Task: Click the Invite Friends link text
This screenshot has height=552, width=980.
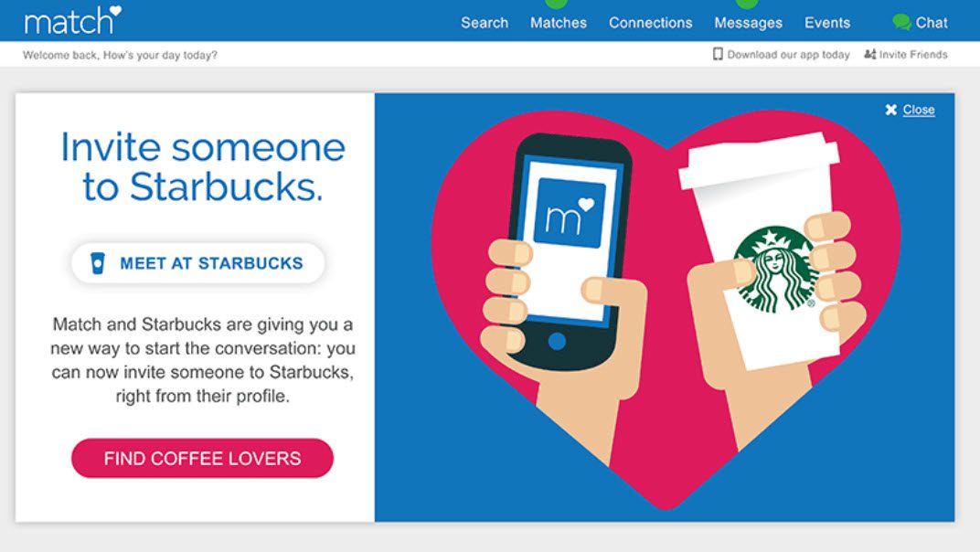Action: (x=913, y=55)
